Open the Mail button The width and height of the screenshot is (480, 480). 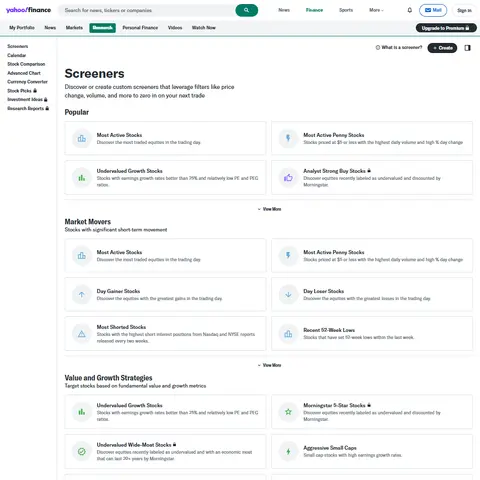click(433, 10)
